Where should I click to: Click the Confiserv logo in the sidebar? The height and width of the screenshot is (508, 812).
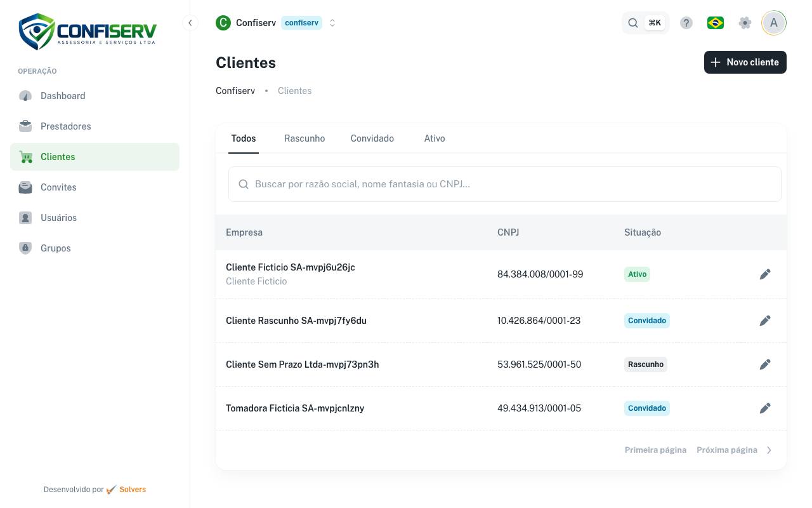(88, 32)
